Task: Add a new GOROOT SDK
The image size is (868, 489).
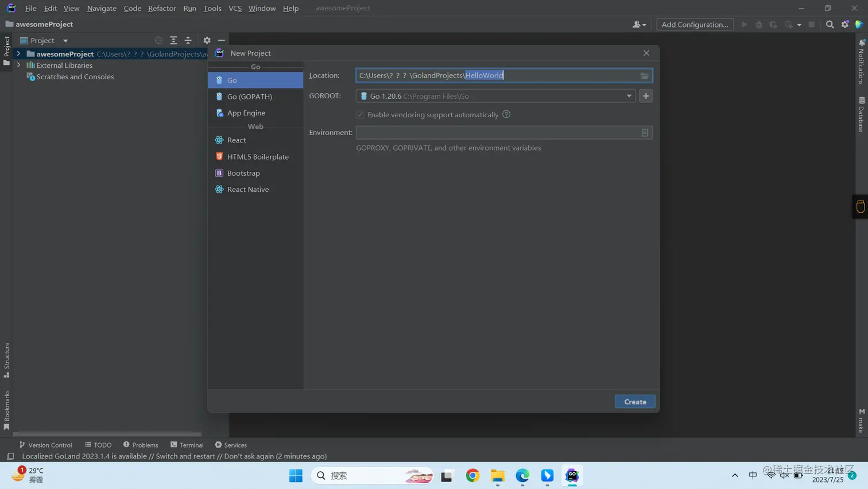Action: point(646,96)
